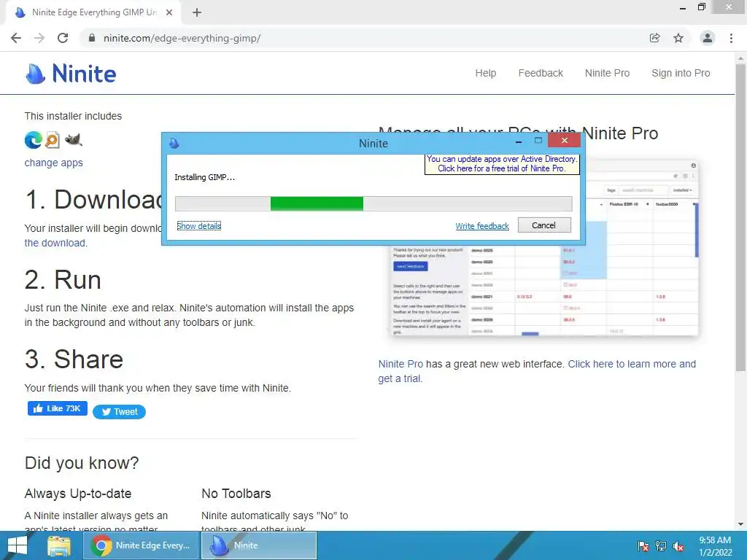Open a new tab with plus button
This screenshot has width=747, height=560.
click(x=197, y=12)
